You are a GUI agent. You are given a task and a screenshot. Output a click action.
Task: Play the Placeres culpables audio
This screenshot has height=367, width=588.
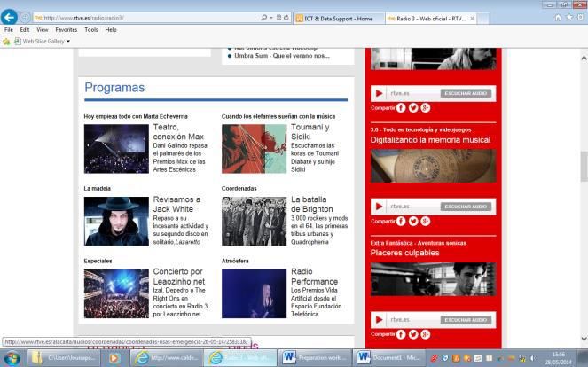[x=379, y=320]
